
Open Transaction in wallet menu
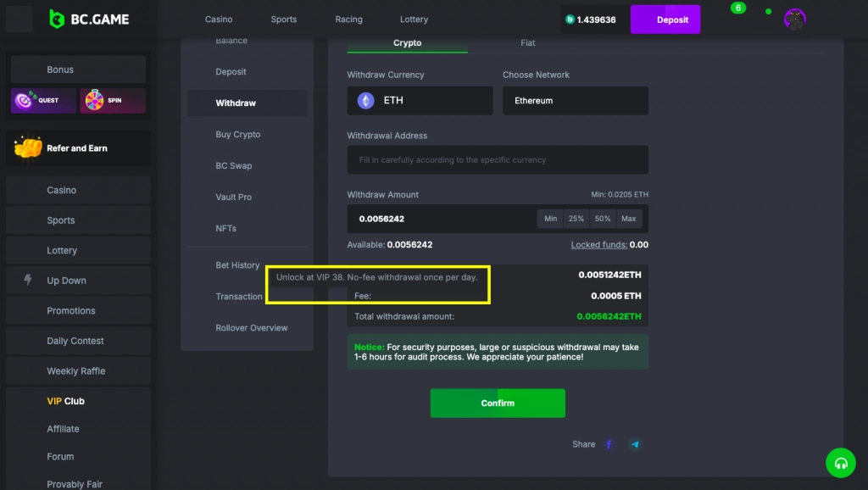click(x=238, y=296)
